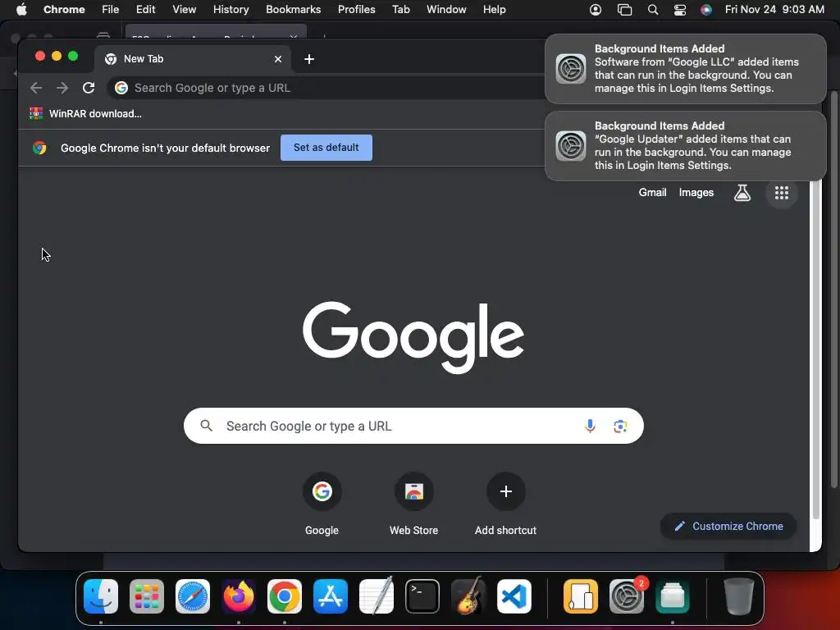Reload the page with the refresh icon
Viewport: 840px width, 630px height.
pos(89,88)
